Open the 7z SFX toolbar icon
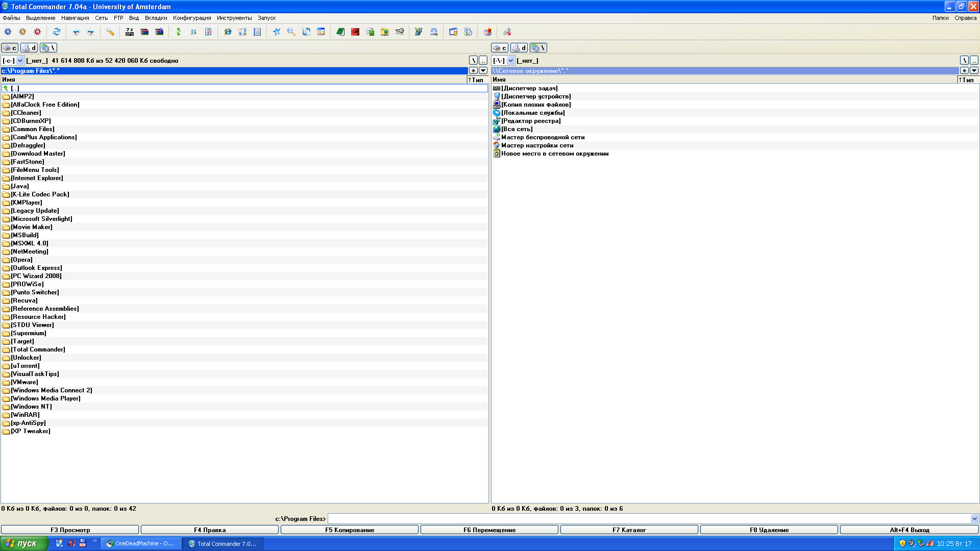 [x=130, y=32]
